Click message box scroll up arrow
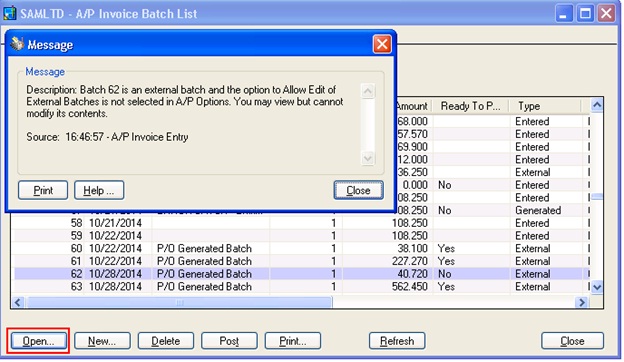This screenshot has height=362, width=624. pyautogui.click(x=368, y=91)
